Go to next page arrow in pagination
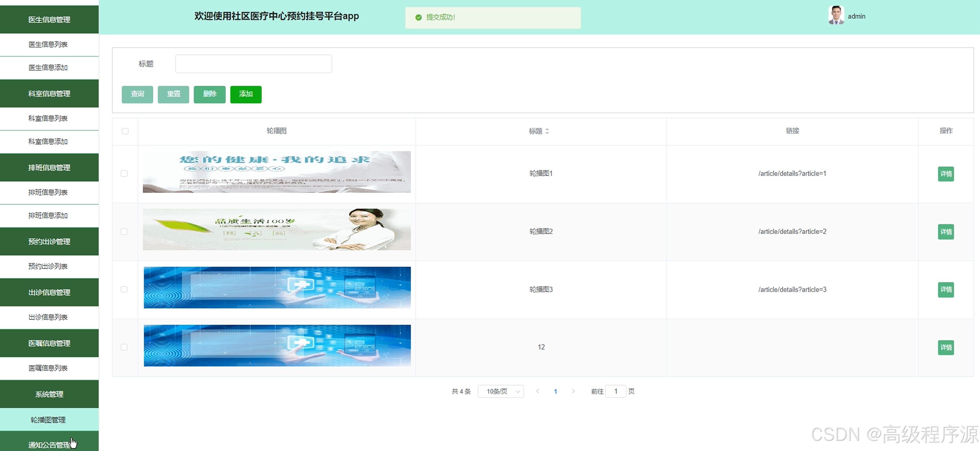Image resolution: width=980 pixels, height=451 pixels. pyautogui.click(x=573, y=391)
